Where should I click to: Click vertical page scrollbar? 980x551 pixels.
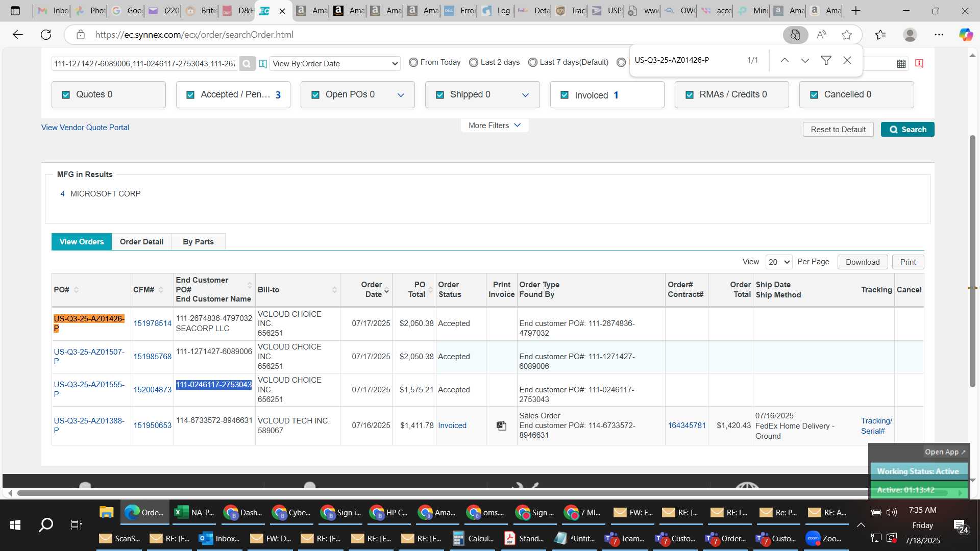[x=972, y=260]
